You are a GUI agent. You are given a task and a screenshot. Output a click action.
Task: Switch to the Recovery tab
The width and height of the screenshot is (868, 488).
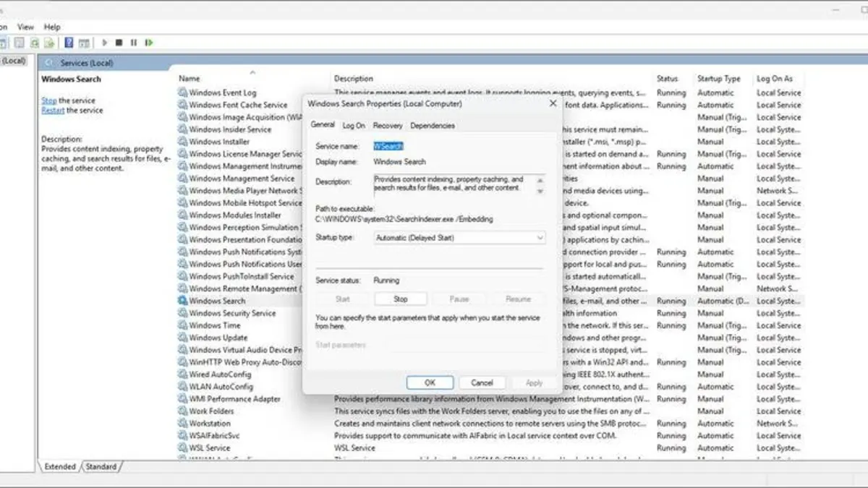click(388, 125)
